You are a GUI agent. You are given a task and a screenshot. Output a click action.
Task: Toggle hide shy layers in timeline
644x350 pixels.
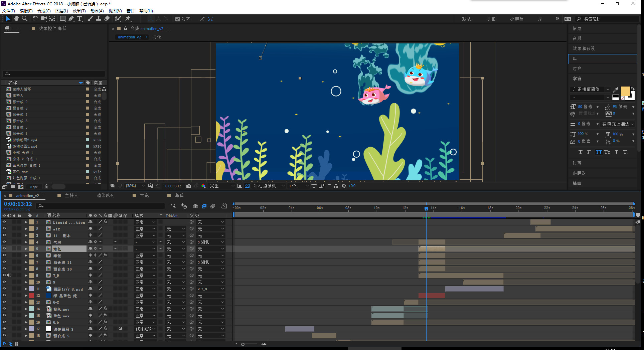pyautogui.click(x=195, y=206)
